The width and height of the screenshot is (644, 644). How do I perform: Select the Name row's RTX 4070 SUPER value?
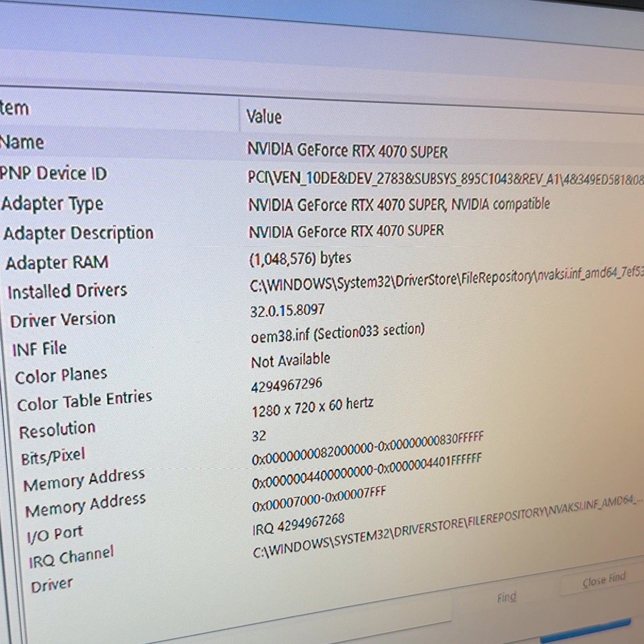[347, 151]
